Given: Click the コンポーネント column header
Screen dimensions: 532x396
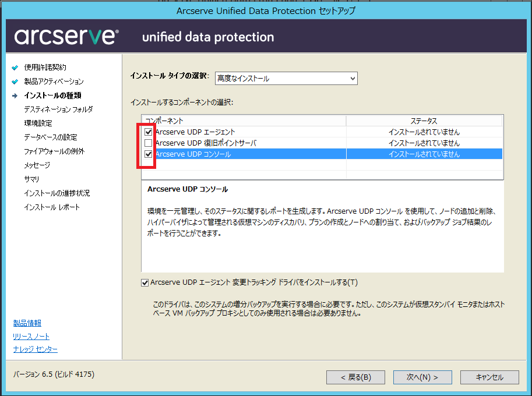Looking at the screenshot, I should [244, 121].
